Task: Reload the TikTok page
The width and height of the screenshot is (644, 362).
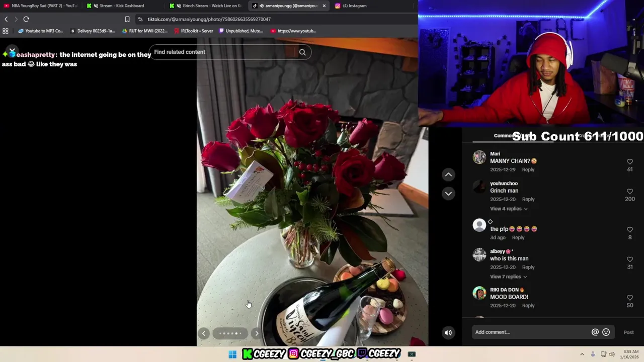Action: click(26, 19)
